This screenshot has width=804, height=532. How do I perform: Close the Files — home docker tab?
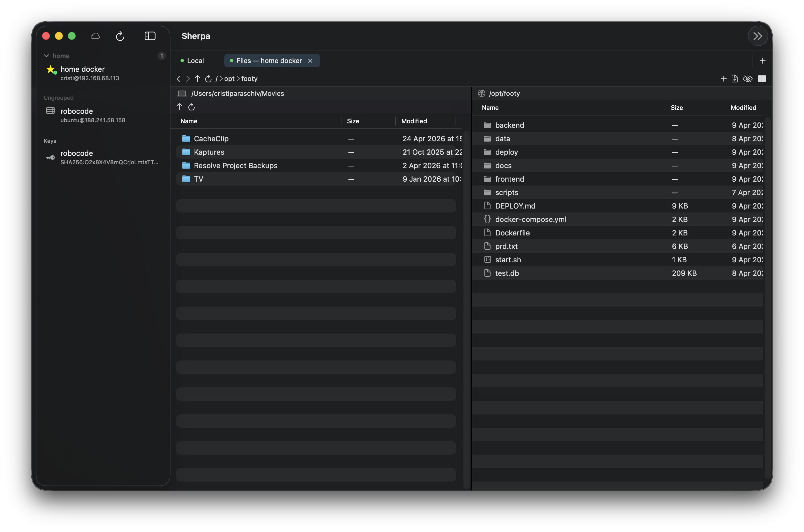(310, 61)
